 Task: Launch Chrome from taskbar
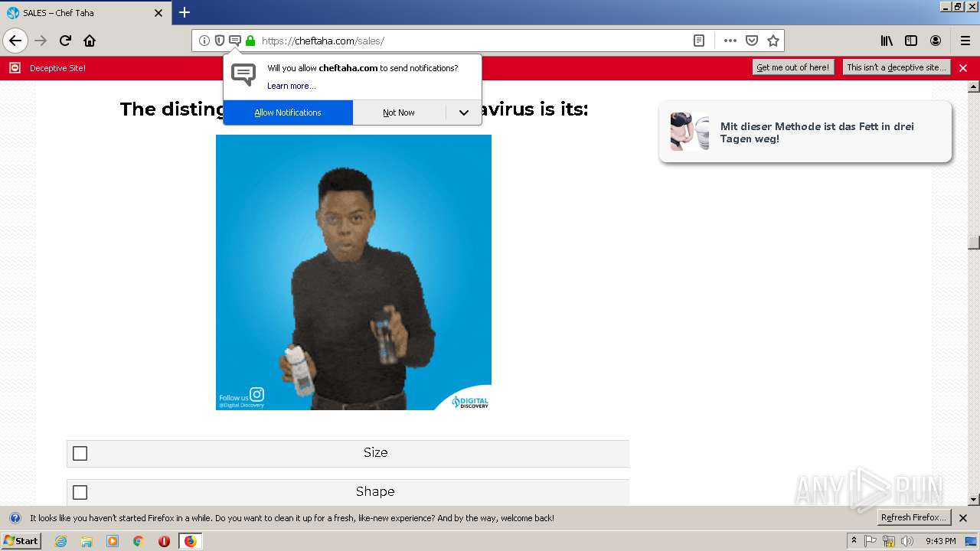tap(139, 541)
